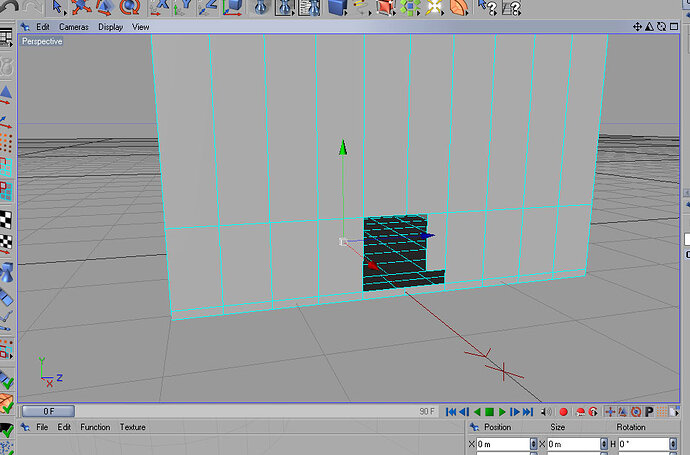Add a cube primitive object
Image resolution: width=690 pixels, height=455 pixels.
pos(338,7)
